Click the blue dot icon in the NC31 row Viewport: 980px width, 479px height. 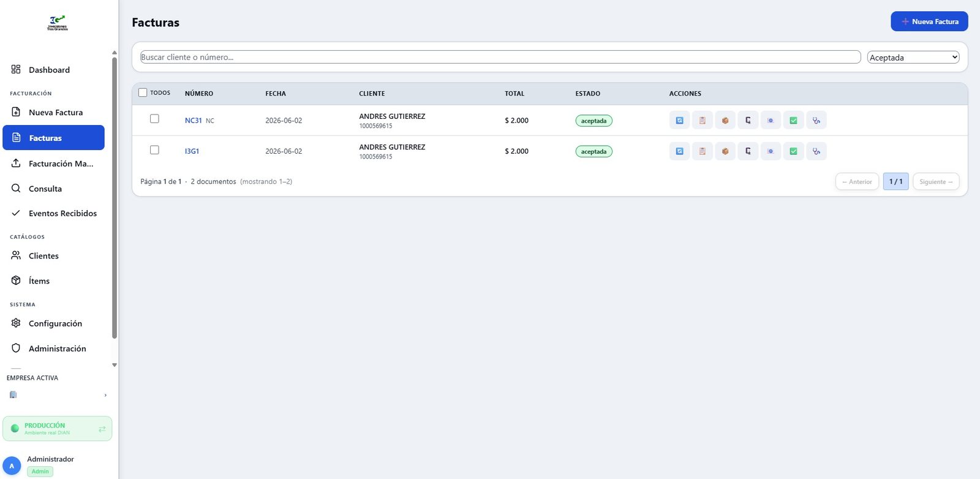pyautogui.click(x=771, y=121)
